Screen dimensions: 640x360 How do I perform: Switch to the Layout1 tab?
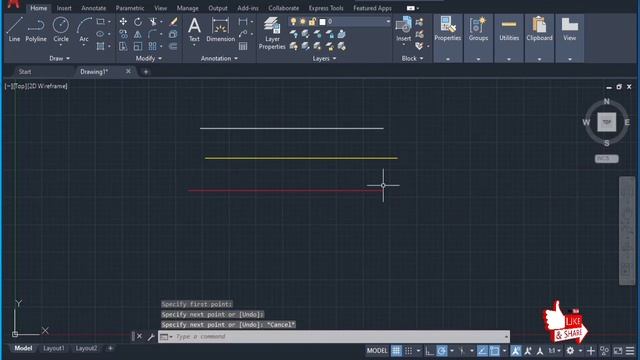[x=54, y=348]
